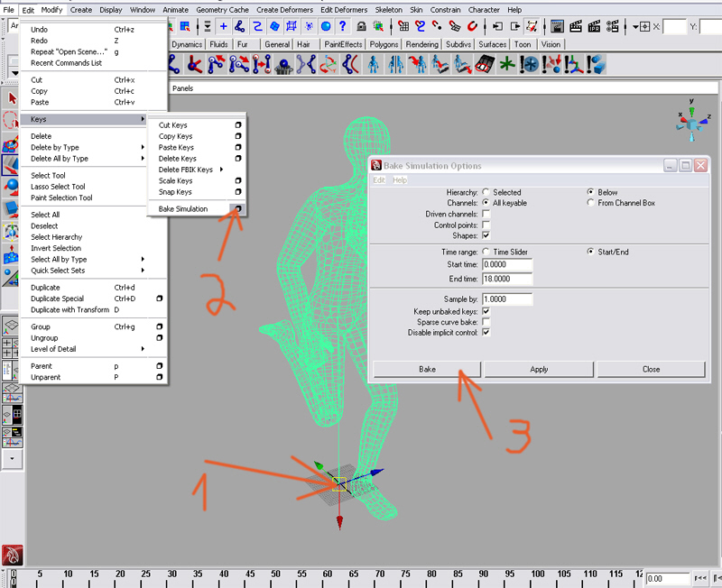Open Bake Simulation option box icon
The height and width of the screenshot is (588, 722).
coord(238,208)
